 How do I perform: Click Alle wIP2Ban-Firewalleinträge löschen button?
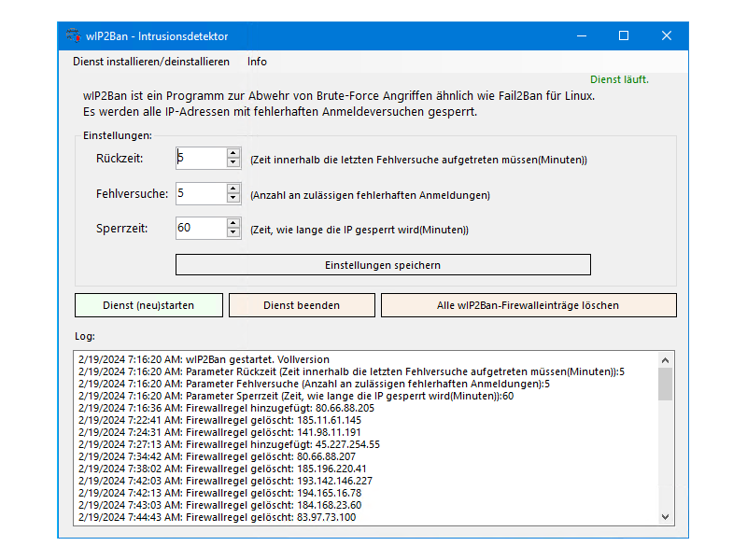coord(528,305)
